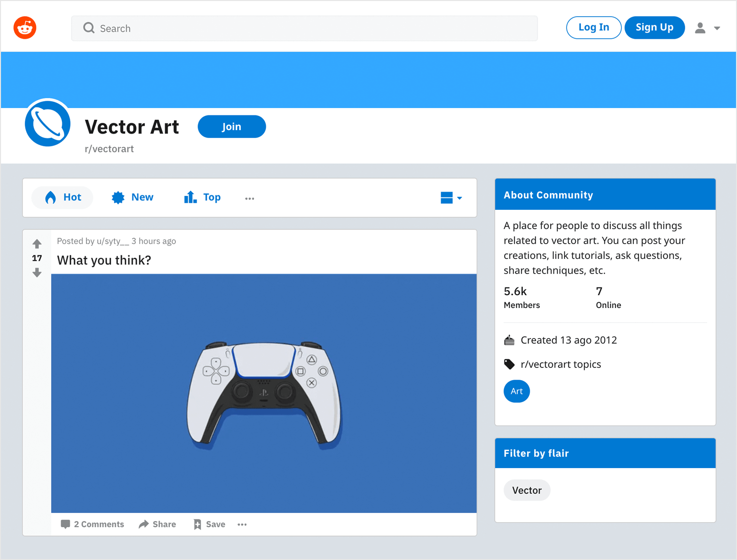
Task: Open the user account dropdown menu
Action: [x=708, y=28]
